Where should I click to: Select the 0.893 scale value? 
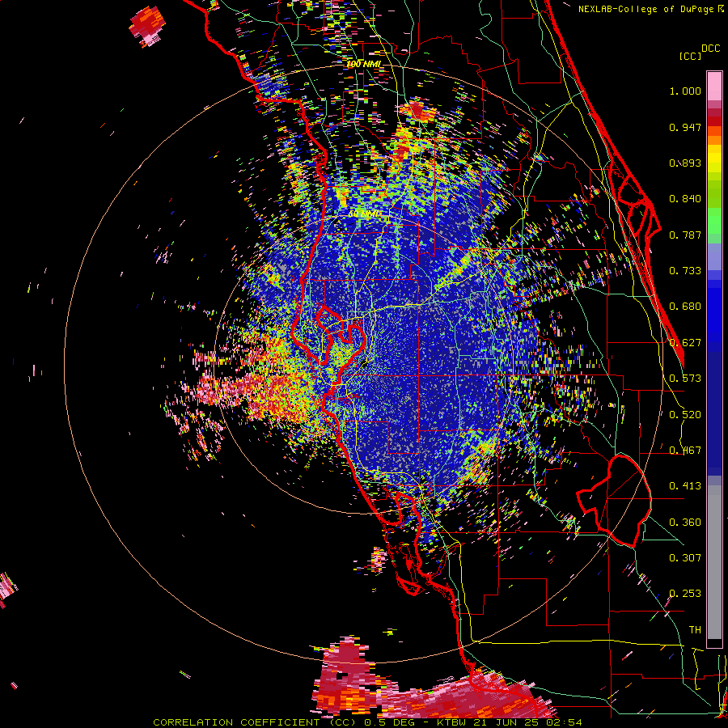click(x=685, y=163)
